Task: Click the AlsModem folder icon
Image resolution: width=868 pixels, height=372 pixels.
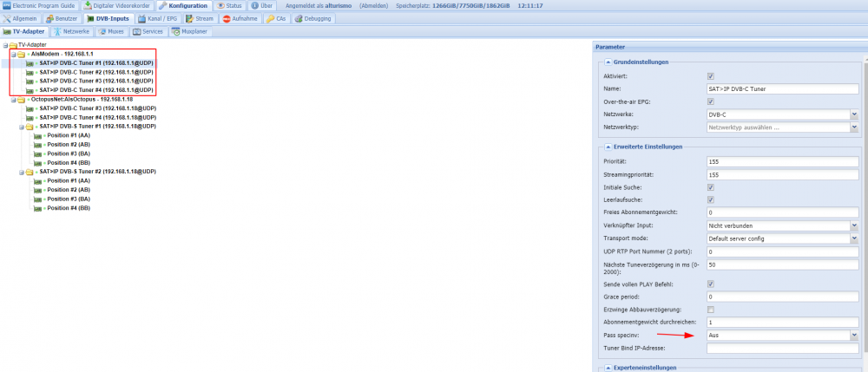Action: (21, 54)
